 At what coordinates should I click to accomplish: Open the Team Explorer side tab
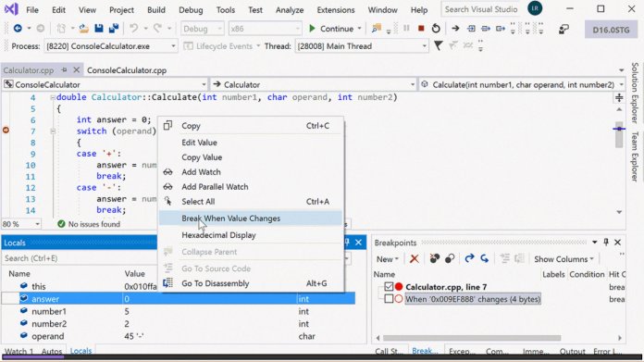click(x=635, y=156)
